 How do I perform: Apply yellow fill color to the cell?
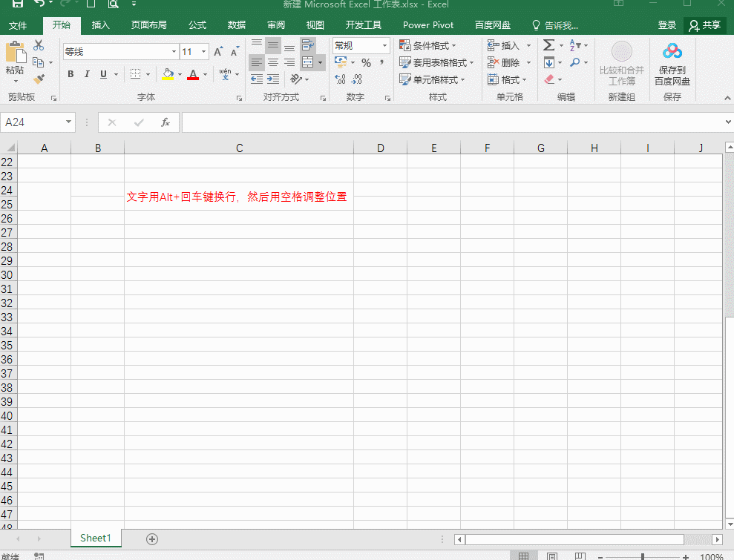(166, 74)
